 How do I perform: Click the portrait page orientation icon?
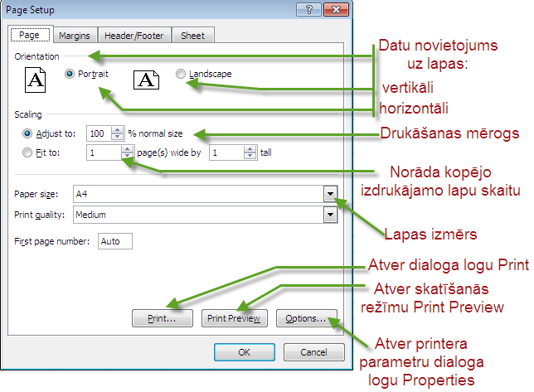pyautogui.click(x=36, y=80)
